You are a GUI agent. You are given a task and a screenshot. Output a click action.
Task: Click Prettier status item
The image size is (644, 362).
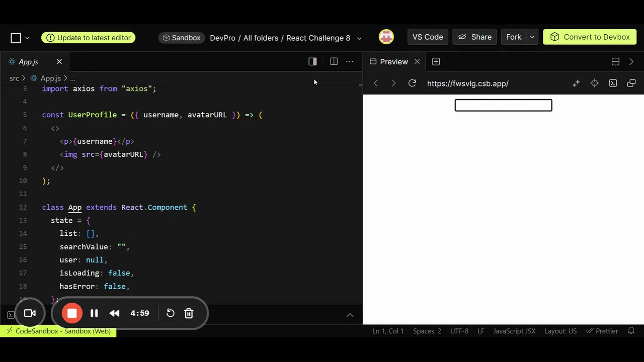click(602, 331)
